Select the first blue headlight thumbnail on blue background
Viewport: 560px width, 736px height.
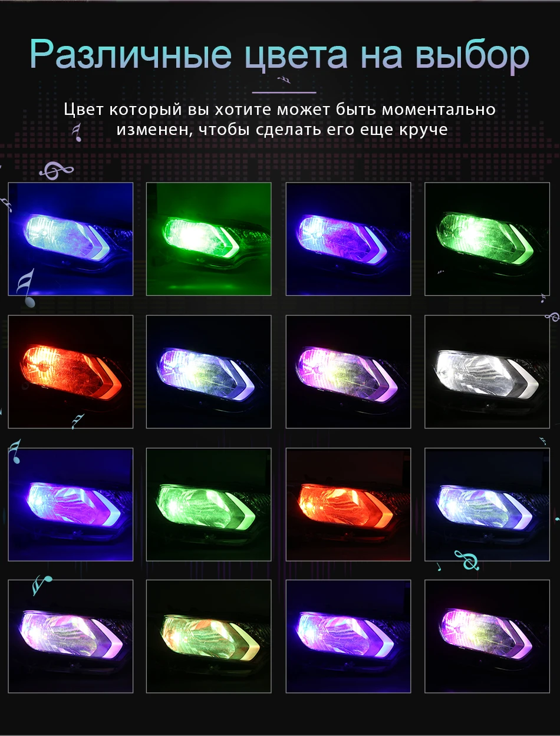[70, 239]
